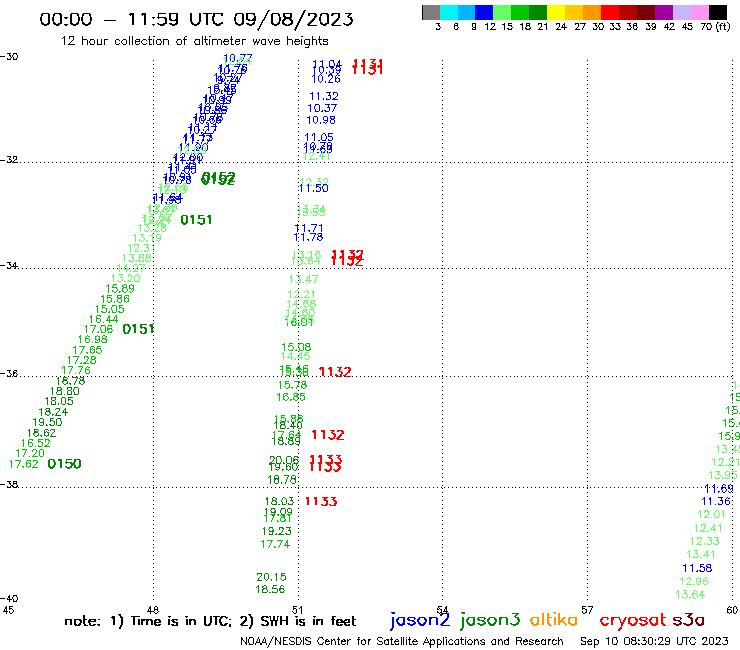This screenshot has height=650, width=740.
Task: Click the wave height value 16.52
Action: [x=36, y=444]
